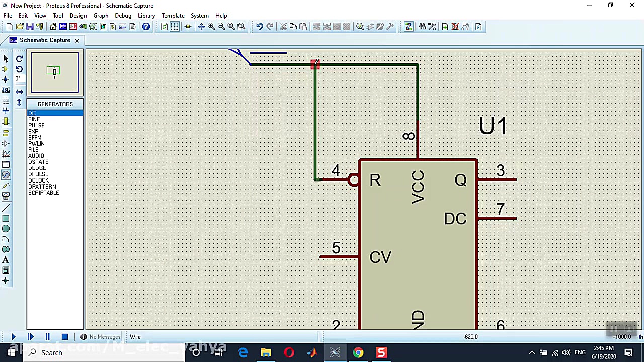Open the Template menu
The width and height of the screenshot is (644, 362).
pyautogui.click(x=173, y=16)
